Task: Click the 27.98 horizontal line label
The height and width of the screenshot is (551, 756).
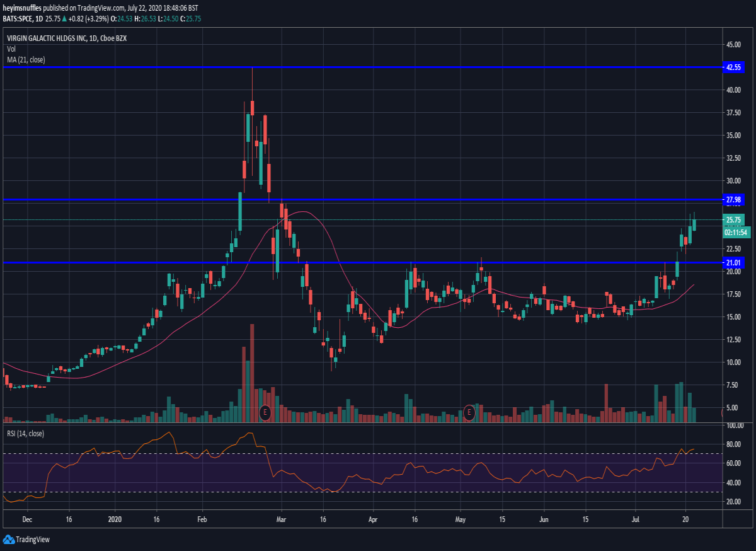Action: (x=733, y=199)
